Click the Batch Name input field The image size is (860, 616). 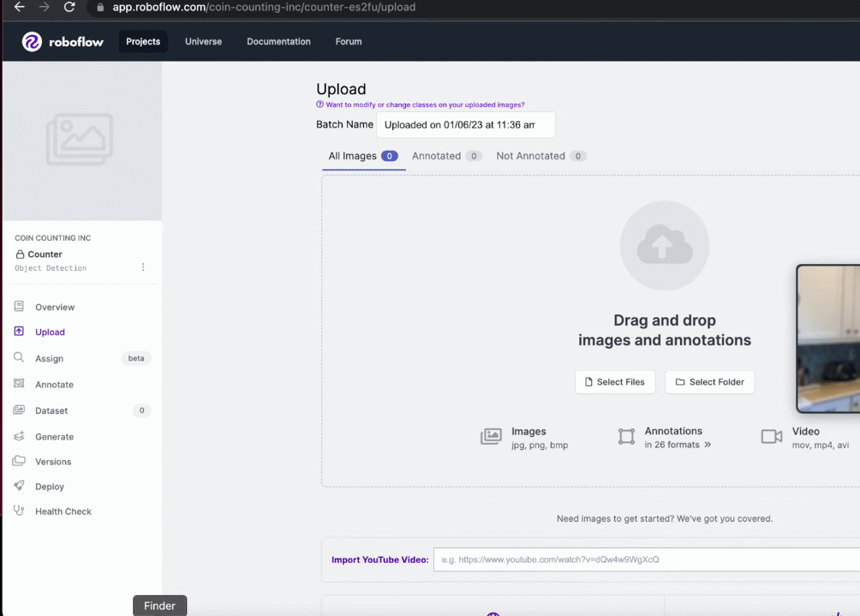tap(466, 125)
